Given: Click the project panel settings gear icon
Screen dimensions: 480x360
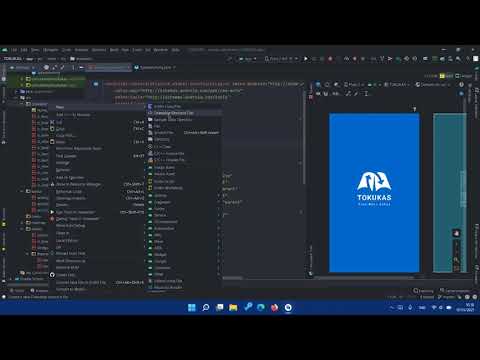Looking at the screenshot, I should coord(74,68).
